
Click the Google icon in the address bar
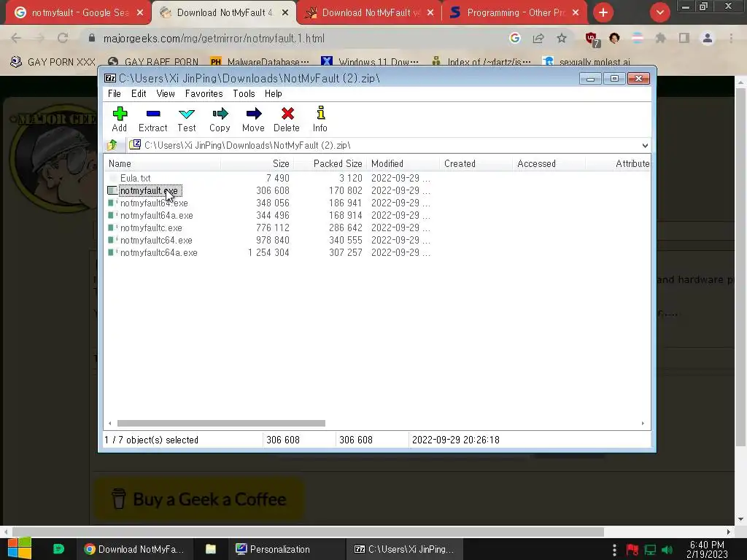point(514,39)
